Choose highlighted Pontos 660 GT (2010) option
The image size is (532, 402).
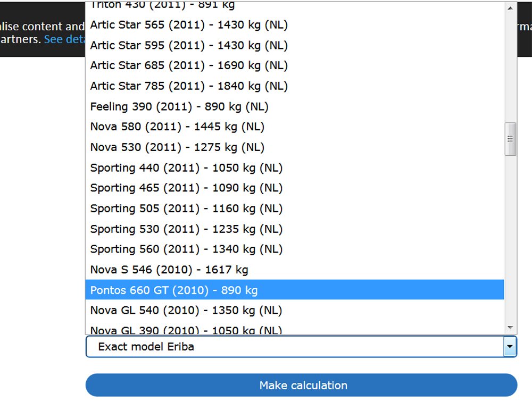tap(295, 290)
